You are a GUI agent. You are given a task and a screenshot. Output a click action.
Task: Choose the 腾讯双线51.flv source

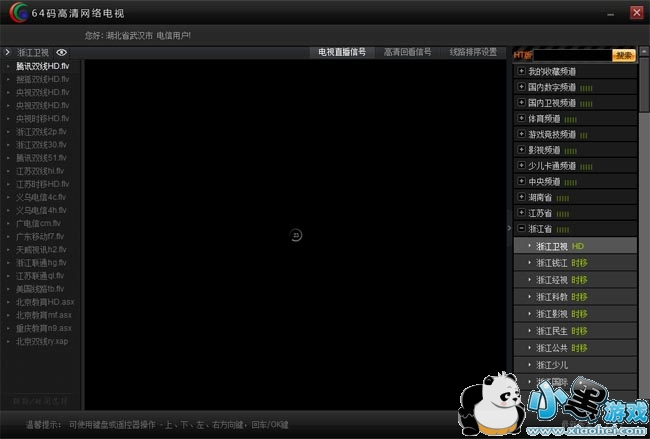41,158
